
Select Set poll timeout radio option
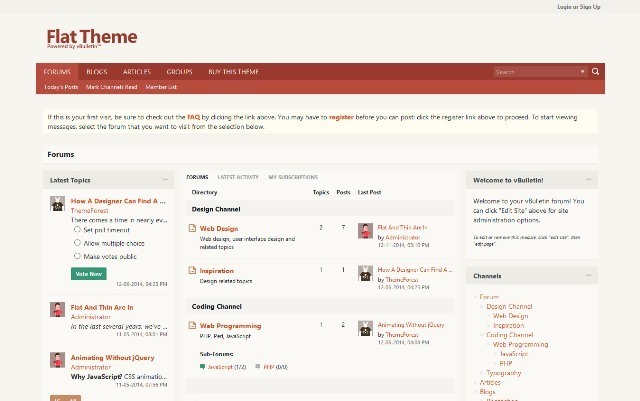point(77,229)
